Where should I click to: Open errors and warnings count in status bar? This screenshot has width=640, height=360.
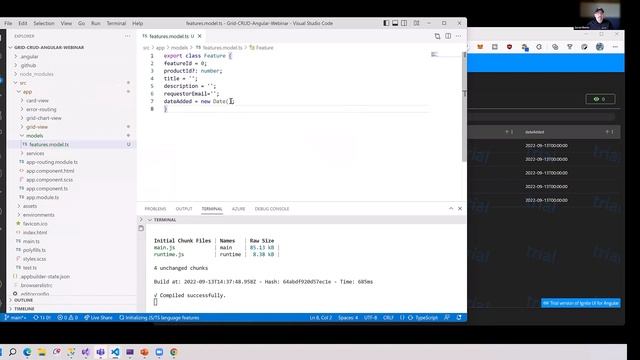click(x=67, y=318)
